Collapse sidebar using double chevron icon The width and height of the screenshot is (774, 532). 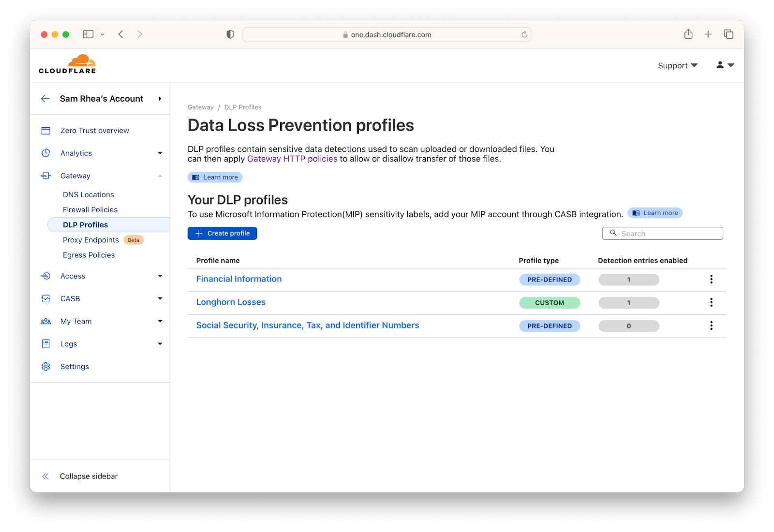pos(45,476)
